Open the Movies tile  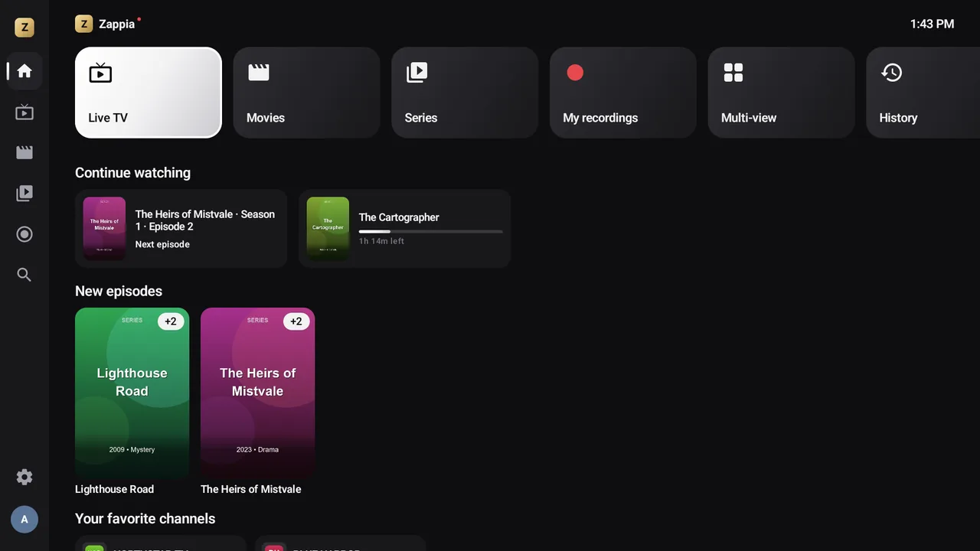coord(306,93)
